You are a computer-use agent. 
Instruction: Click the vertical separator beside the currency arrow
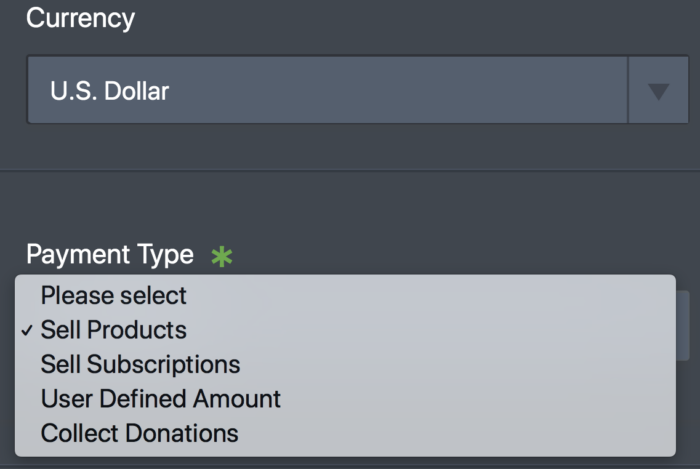pyautogui.click(x=628, y=91)
